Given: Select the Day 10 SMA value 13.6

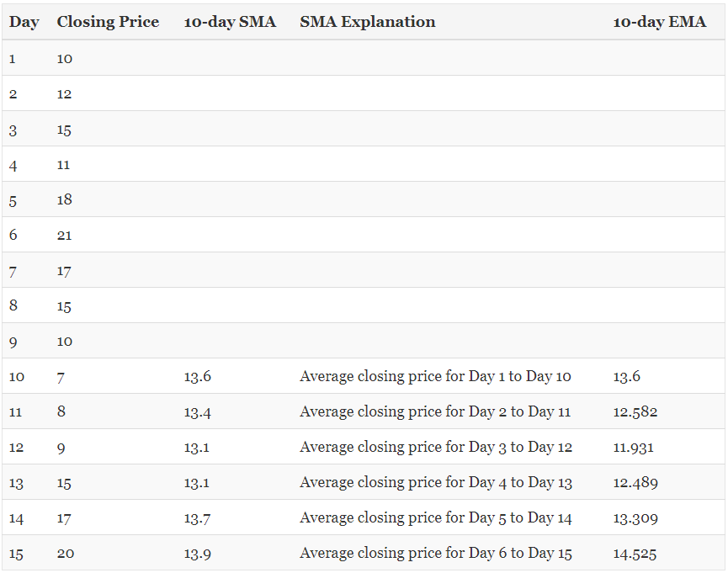Looking at the screenshot, I should [x=197, y=377].
